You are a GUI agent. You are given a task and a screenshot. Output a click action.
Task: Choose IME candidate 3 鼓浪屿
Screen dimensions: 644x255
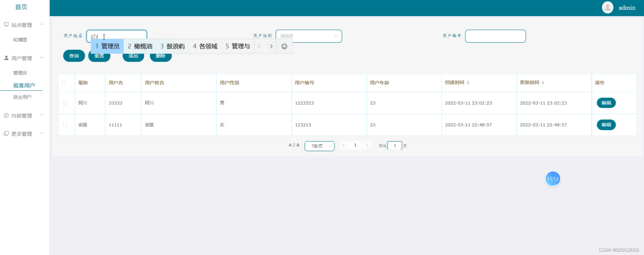173,46
